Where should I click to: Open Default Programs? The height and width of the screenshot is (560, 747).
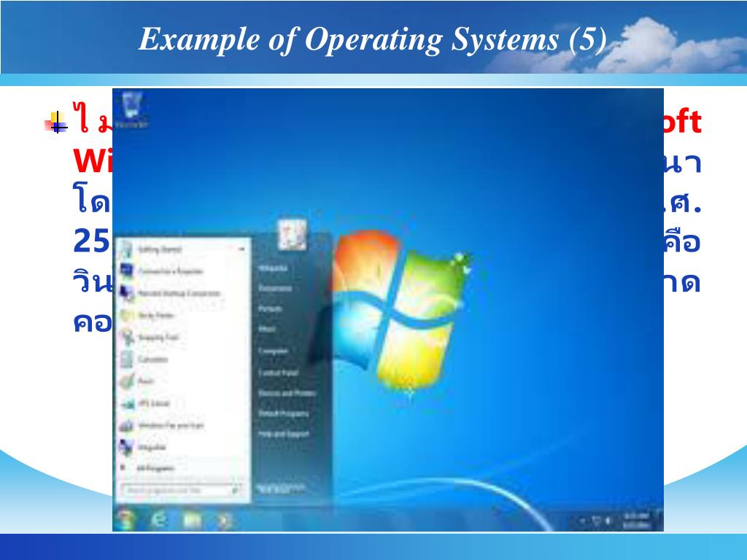click(x=283, y=413)
